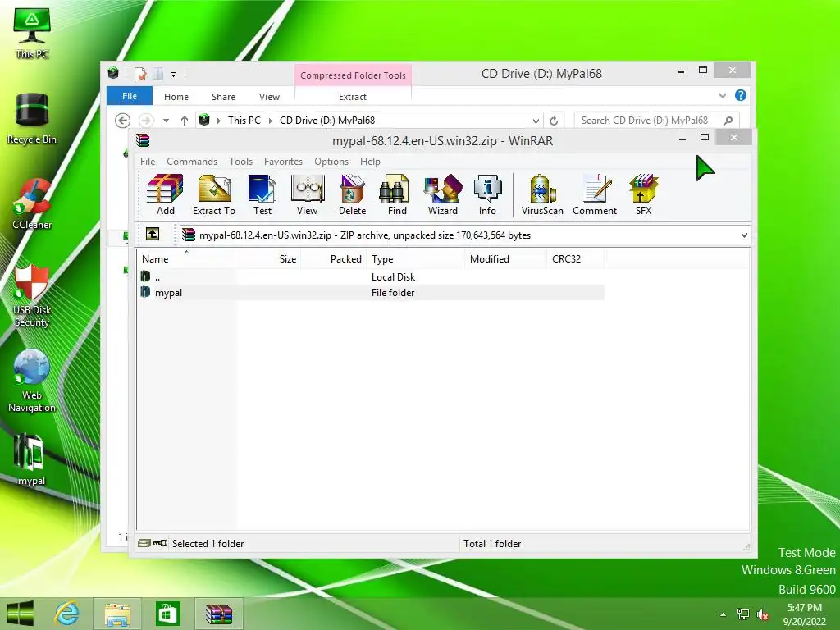Expand Explorer ribbon chevron
840x630 pixels.
coord(722,95)
